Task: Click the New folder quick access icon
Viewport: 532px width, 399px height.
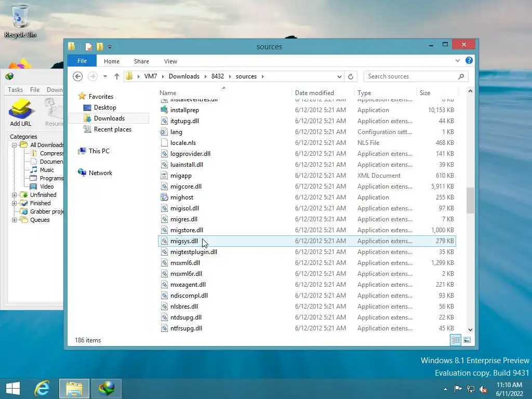Action: [100, 46]
